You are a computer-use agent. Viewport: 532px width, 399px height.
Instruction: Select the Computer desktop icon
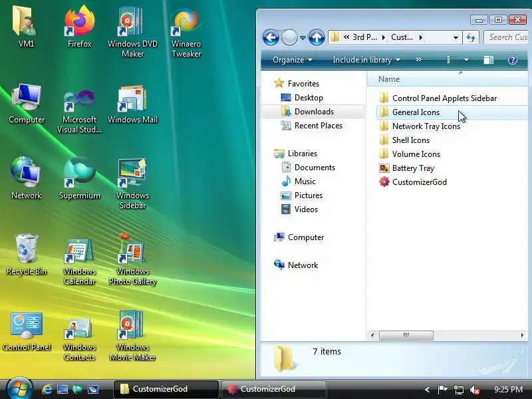click(x=26, y=104)
